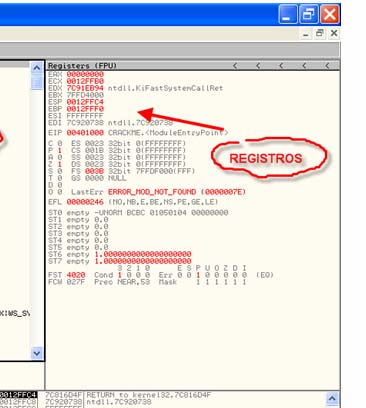
Task: Select the ESP register value 0012FFC4
Action: pos(85,102)
